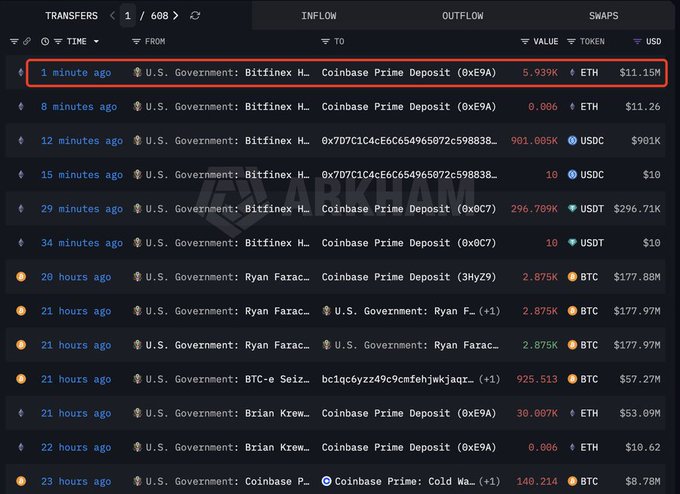Click Coinbase Prime logo in 23 hours row

pyautogui.click(x=327, y=481)
